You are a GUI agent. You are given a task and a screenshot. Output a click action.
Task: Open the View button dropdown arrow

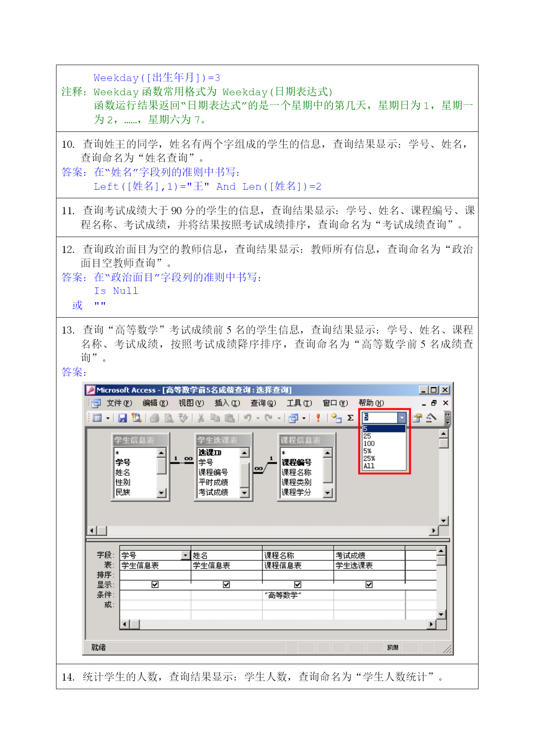[x=108, y=418]
